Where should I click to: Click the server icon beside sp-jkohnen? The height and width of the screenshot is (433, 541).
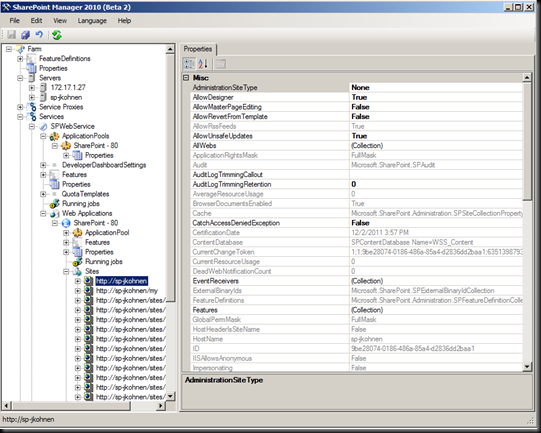(43, 97)
